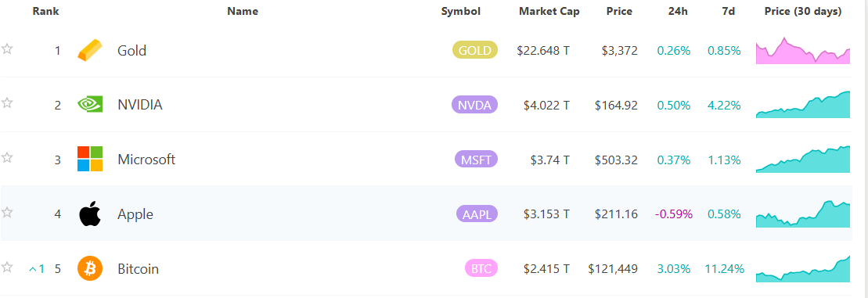868x298 pixels.
Task: Toggle the favorite star for Microsoft
Action: coord(6,157)
